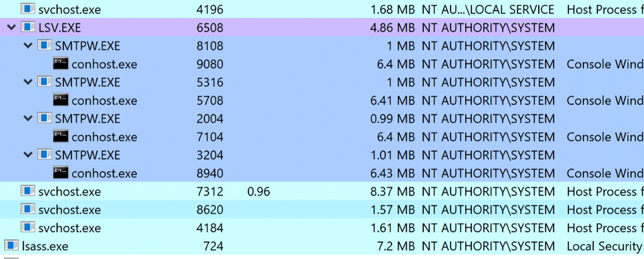This screenshot has width=644, height=259.
Task: Click LOCAL SERVICE user name cell
Action: (x=489, y=10)
